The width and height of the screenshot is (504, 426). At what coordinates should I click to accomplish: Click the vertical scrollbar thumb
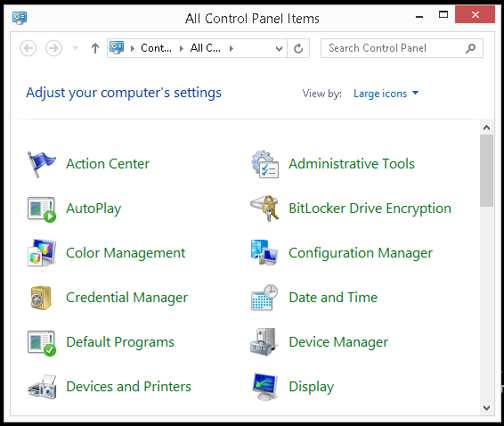click(x=487, y=170)
